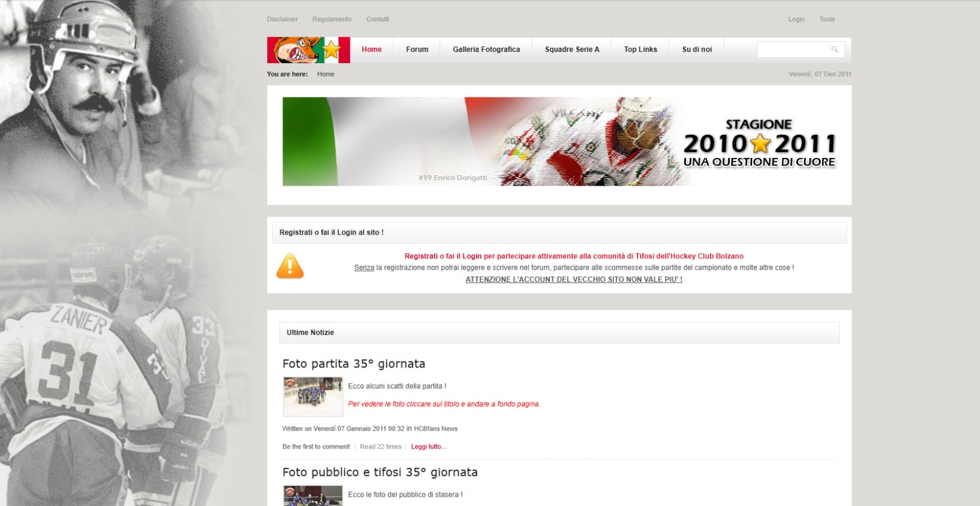980x506 pixels.
Task: Click 'Ecco alcuni scatti della partita !' text
Action: coord(397,387)
